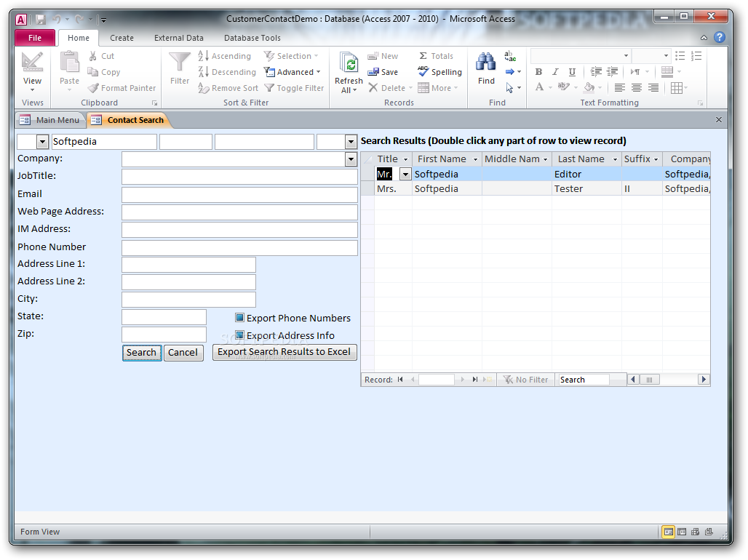Click Export Search Results to Excel
Image resolution: width=748 pixels, height=560 pixels.
click(285, 352)
